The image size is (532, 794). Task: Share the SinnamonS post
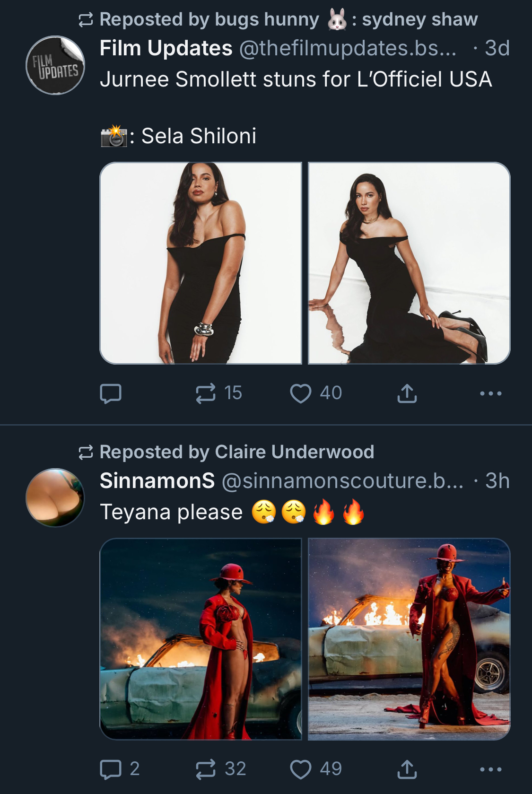[x=407, y=769]
